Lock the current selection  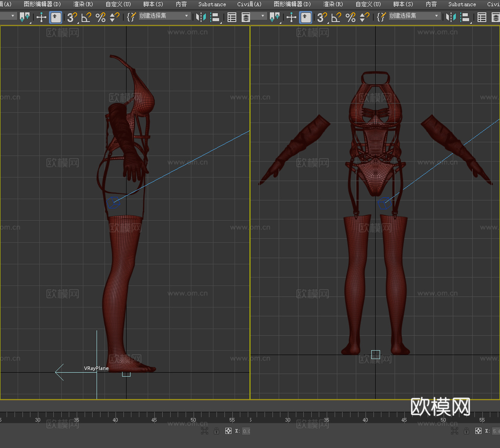(x=216, y=431)
